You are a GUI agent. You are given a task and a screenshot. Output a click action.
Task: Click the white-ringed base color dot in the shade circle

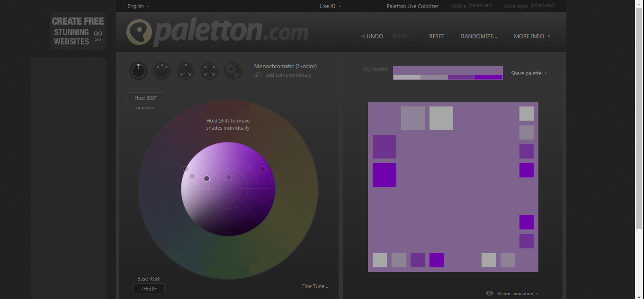coord(206,178)
